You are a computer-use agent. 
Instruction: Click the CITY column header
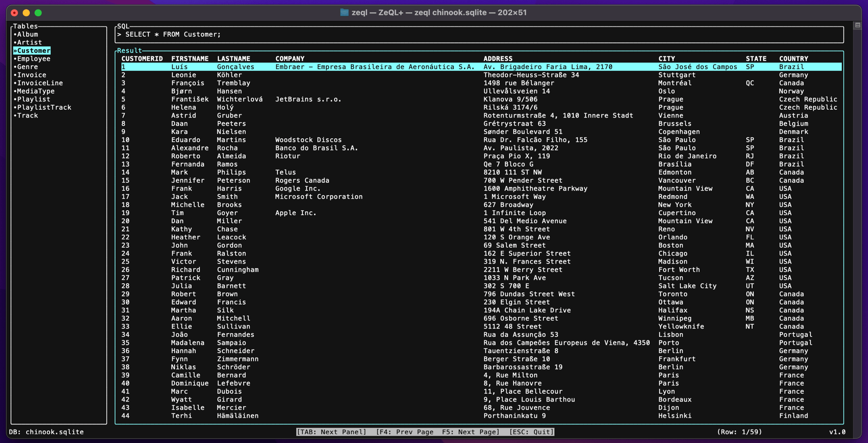click(x=666, y=59)
